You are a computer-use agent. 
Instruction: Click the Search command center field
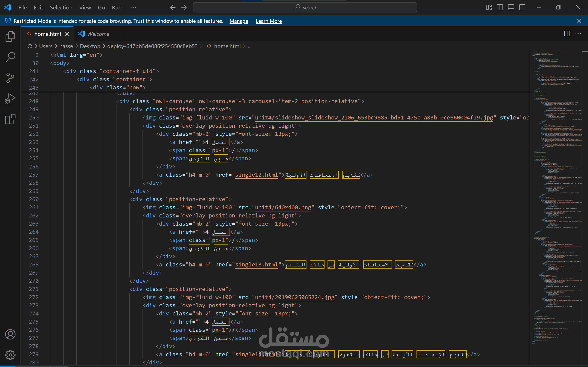(305, 8)
